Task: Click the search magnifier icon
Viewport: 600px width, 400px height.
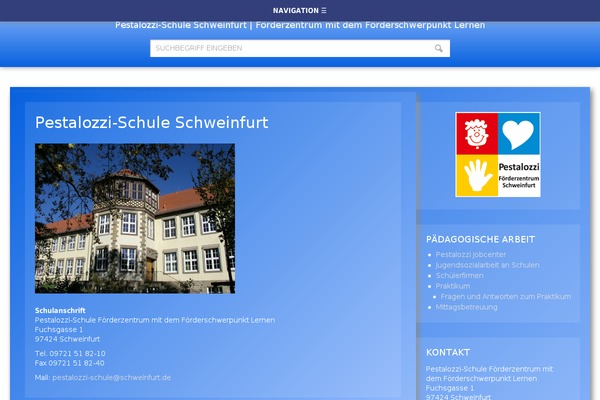Action: tap(439, 48)
